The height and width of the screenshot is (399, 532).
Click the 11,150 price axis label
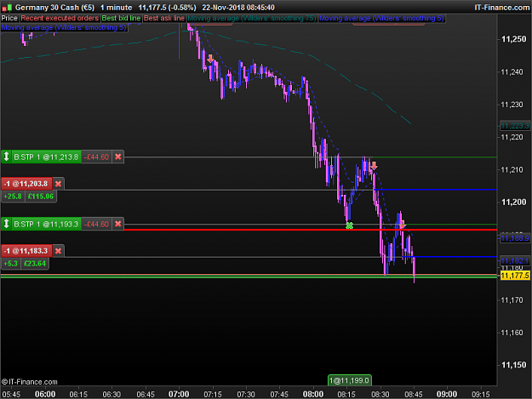[513, 365]
